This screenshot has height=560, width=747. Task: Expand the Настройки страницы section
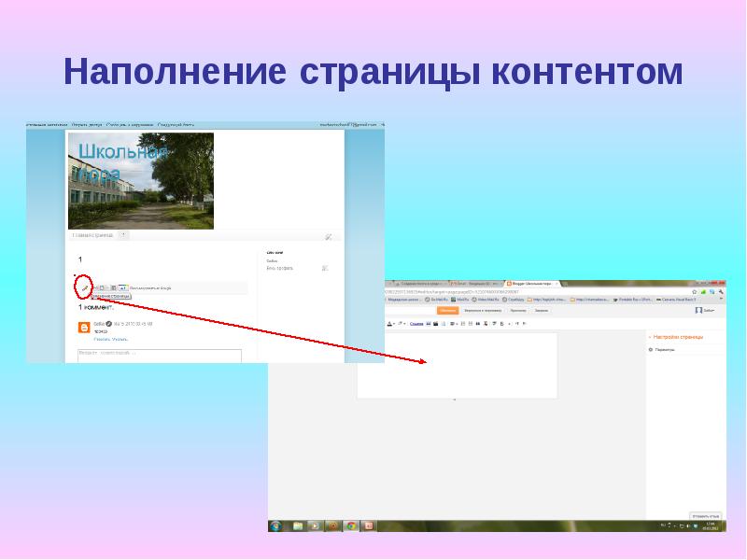click(677, 336)
